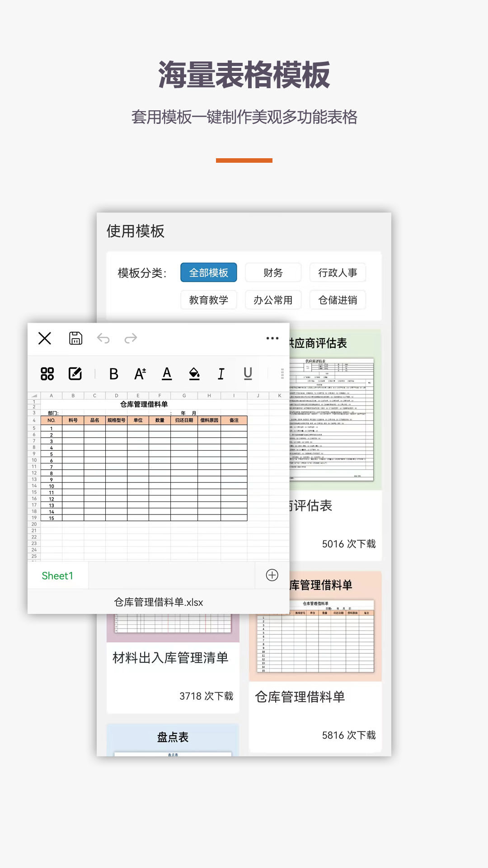Viewport: 488px width, 868px height.
Task: Redo the last action
Action: (131, 338)
